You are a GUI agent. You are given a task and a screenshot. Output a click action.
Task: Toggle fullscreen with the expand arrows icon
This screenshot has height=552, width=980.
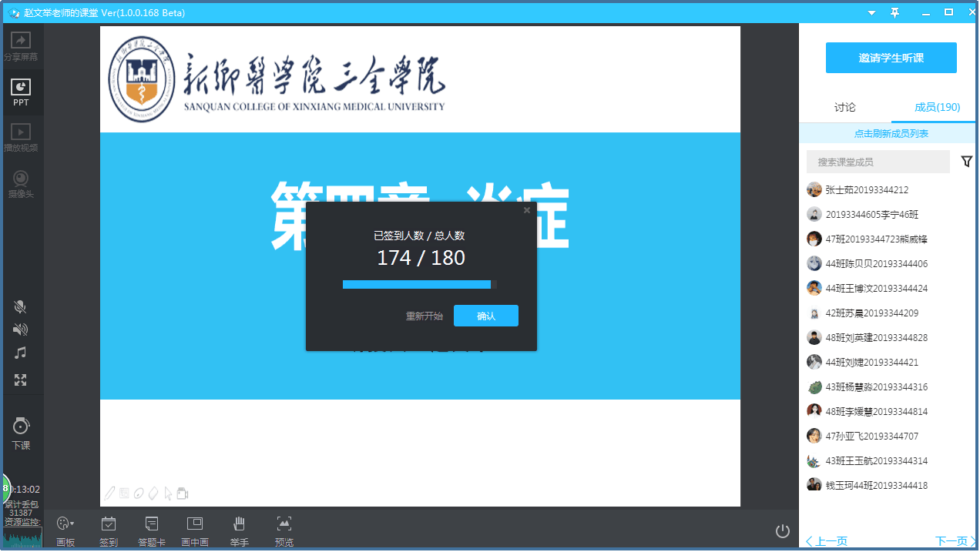[x=21, y=380]
